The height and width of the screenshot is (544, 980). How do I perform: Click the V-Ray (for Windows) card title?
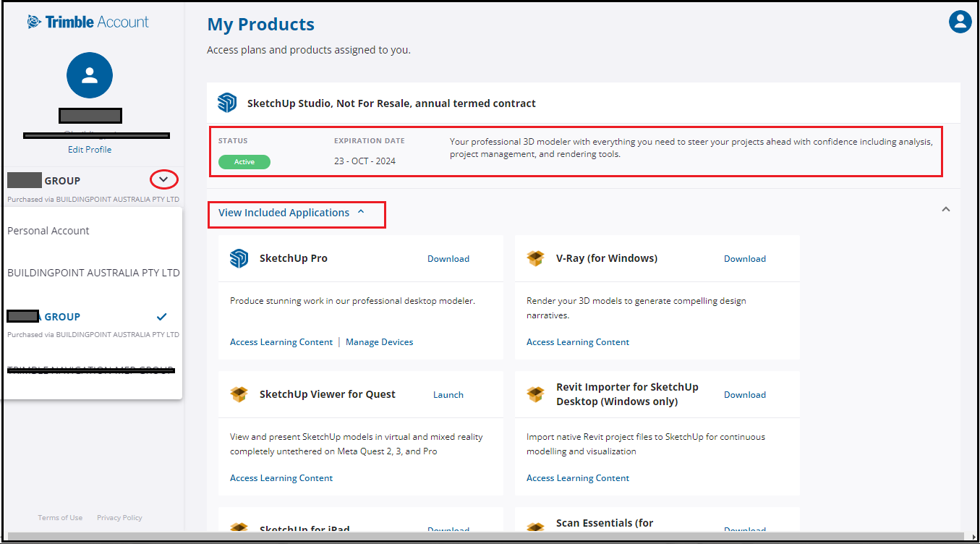pyautogui.click(x=607, y=258)
